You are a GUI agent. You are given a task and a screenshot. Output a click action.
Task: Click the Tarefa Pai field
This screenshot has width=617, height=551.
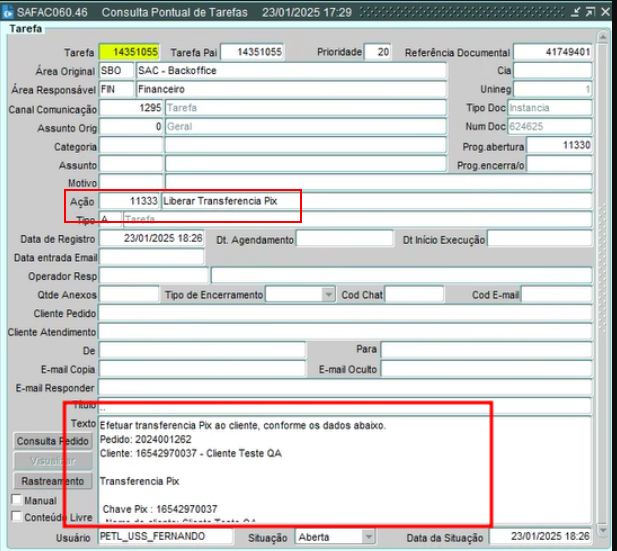coord(252,52)
